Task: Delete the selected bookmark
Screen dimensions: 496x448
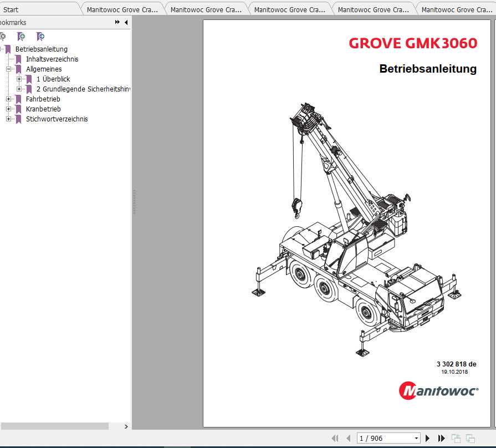Action: point(3,36)
